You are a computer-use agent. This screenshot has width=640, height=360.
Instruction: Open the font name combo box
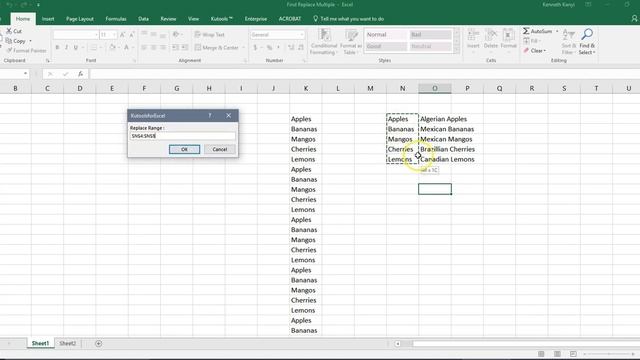point(76,35)
